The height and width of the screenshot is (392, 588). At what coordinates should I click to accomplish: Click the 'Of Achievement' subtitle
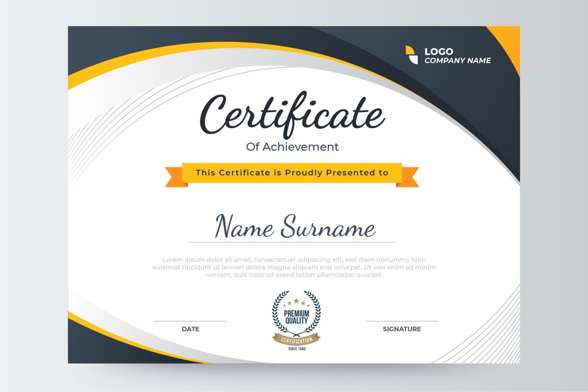293,147
